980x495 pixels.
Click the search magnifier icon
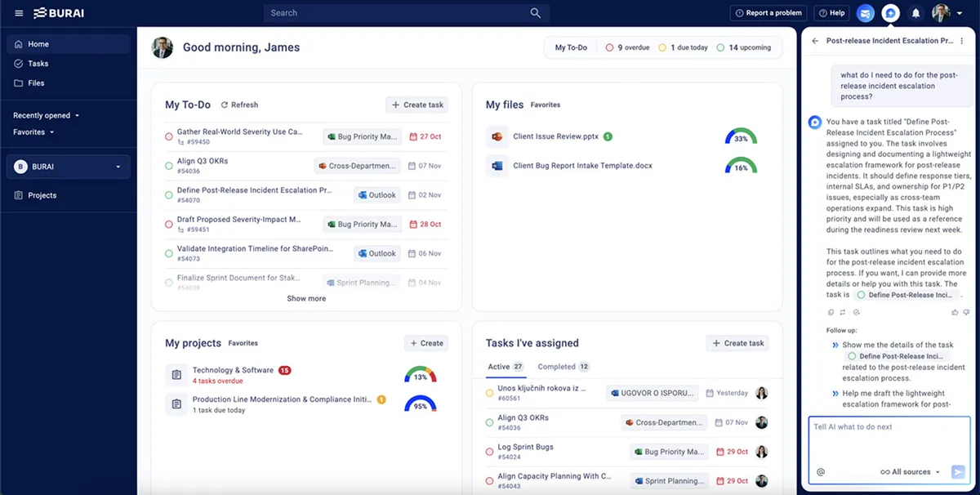coord(536,13)
